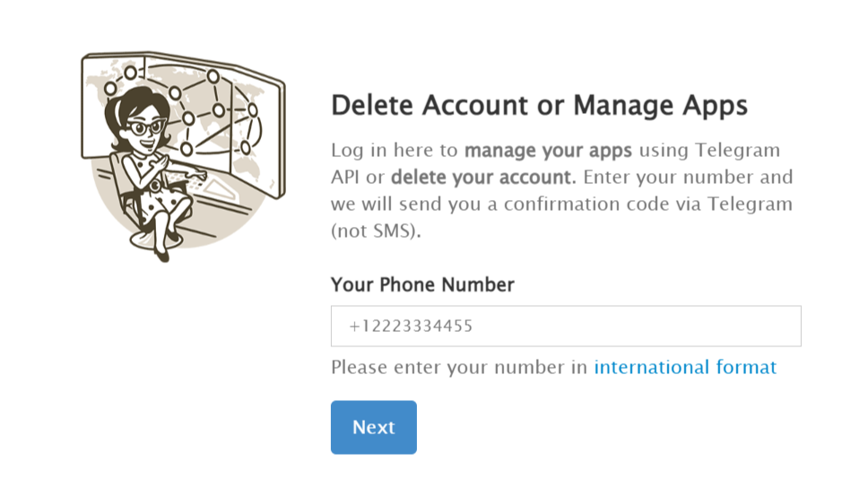Click the Delete Account or Manage Apps heading
Screen dimensions: 868x488
[x=539, y=105]
